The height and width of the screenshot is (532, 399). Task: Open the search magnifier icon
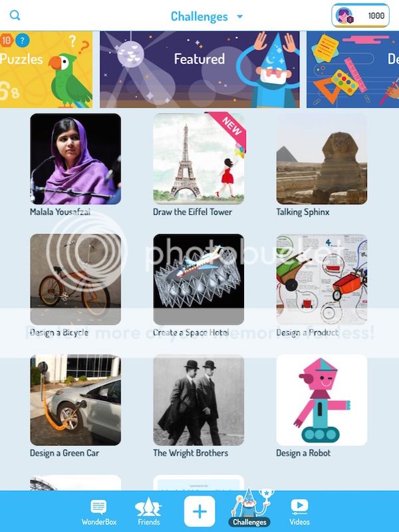coord(15,15)
